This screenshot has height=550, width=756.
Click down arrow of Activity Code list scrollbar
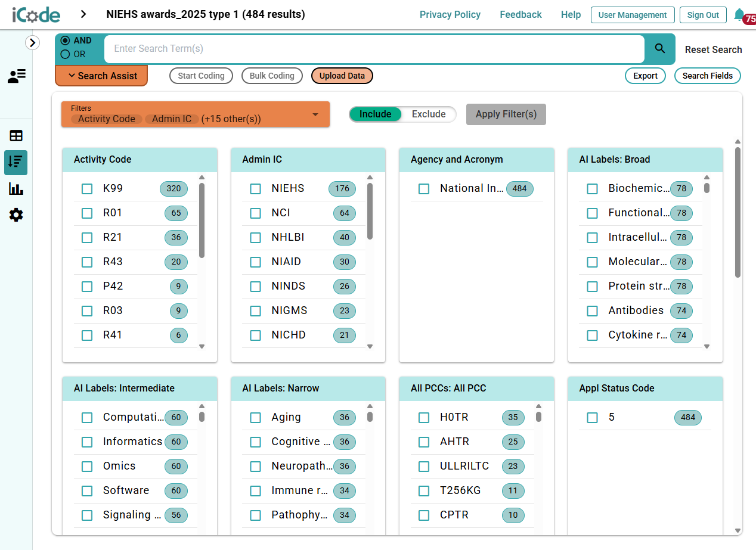(x=202, y=346)
